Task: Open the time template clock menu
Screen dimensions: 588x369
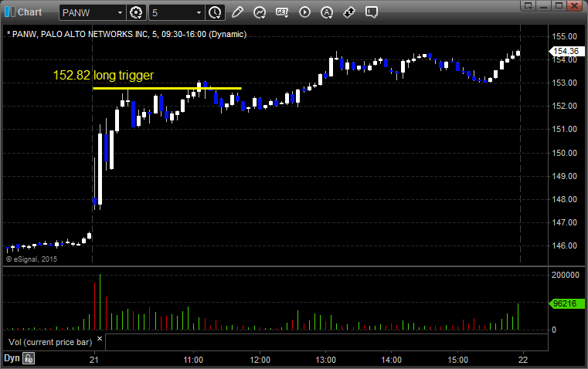Action: pos(215,12)
